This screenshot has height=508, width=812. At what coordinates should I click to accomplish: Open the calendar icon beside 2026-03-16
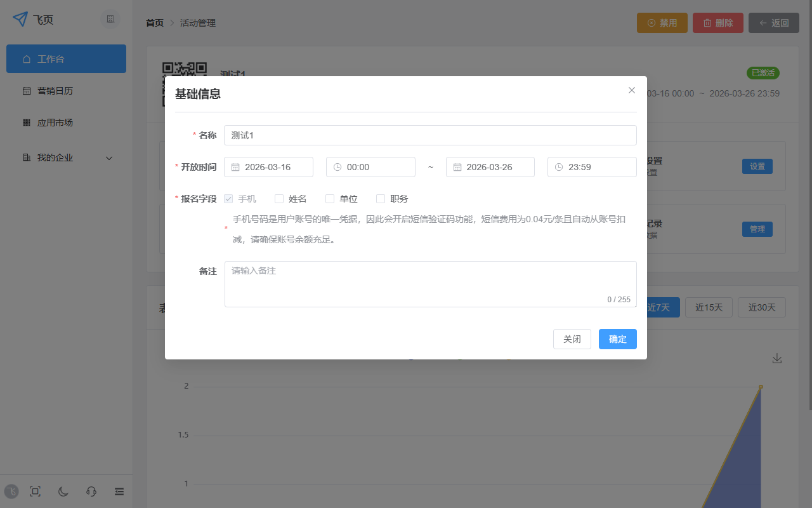pyautogui.click(x=235, y=166)
